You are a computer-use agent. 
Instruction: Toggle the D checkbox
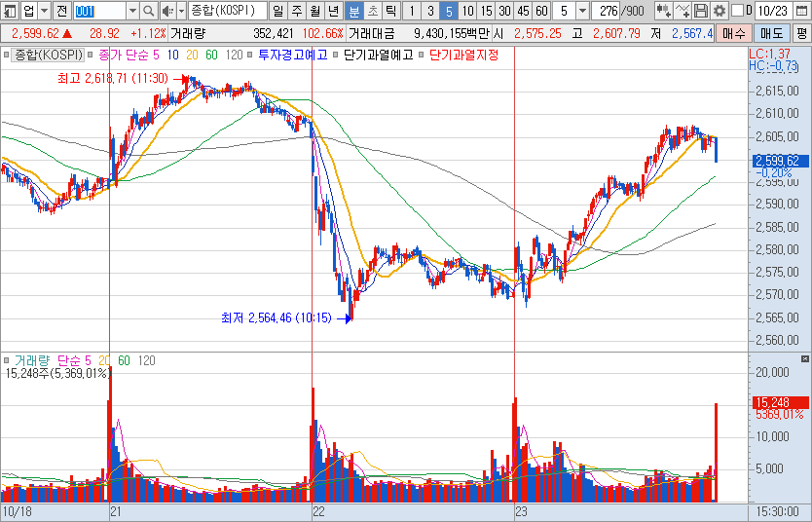click(737, 11)
